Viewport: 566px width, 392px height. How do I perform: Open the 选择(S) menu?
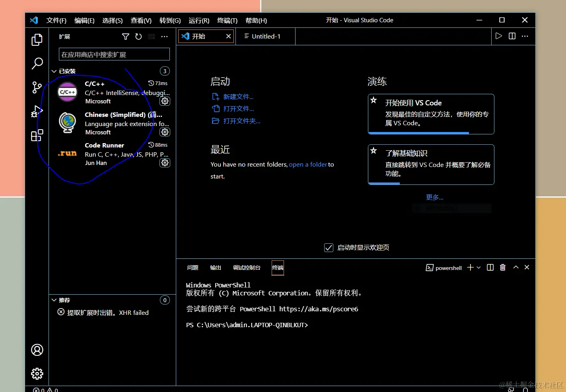tap(113, 20)
